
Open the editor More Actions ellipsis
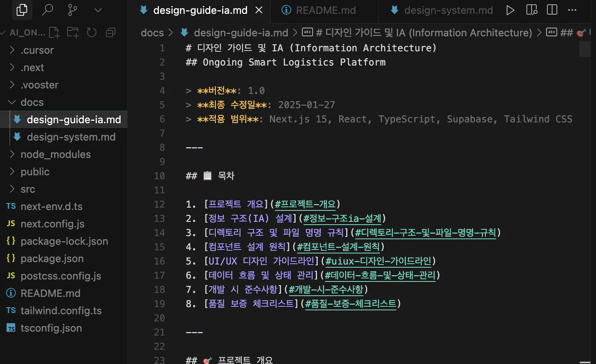pyautogui.click(x=572, y=10)
